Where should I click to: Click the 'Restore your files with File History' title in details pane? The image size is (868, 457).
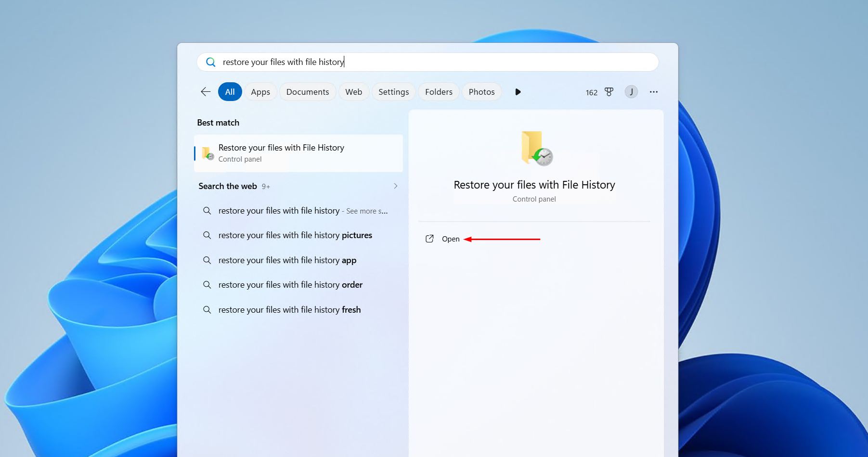tap(534, 185)
